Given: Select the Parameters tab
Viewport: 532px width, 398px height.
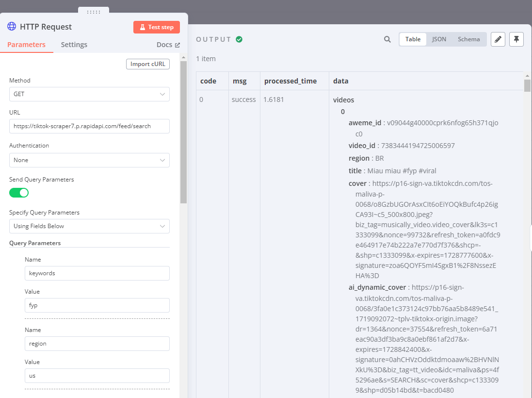Looking at the screenshot, I should click(x=27, y=45).
